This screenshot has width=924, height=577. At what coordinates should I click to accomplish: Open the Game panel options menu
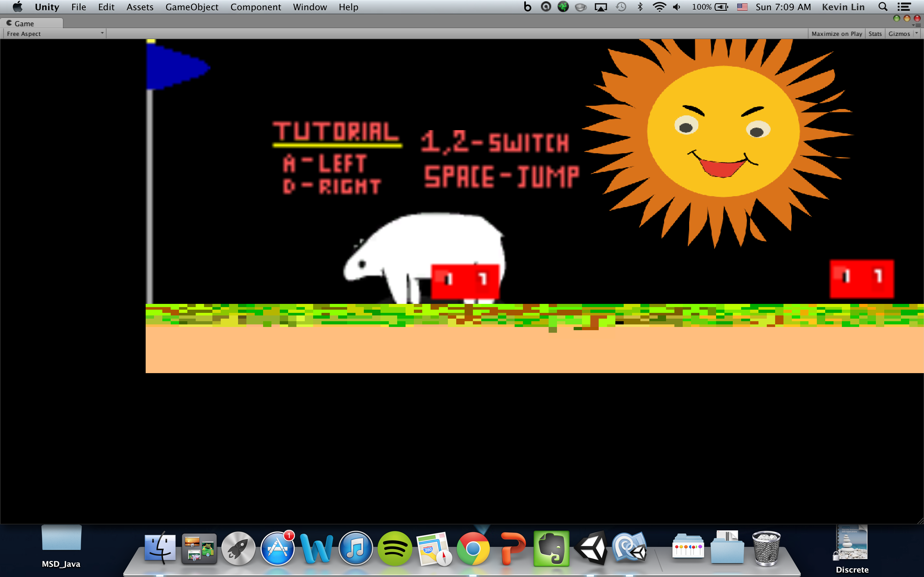(x=918, y=25)
